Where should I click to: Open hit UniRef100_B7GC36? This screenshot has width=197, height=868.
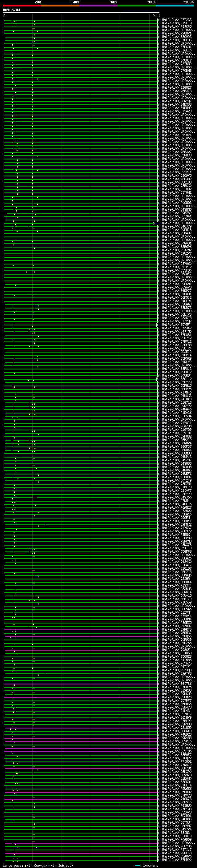(x=177, y=40)
